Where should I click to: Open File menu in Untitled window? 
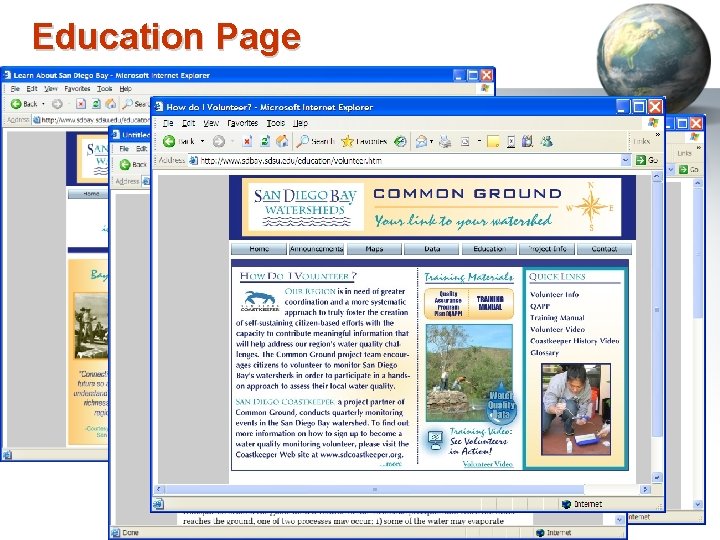point(124,149)
